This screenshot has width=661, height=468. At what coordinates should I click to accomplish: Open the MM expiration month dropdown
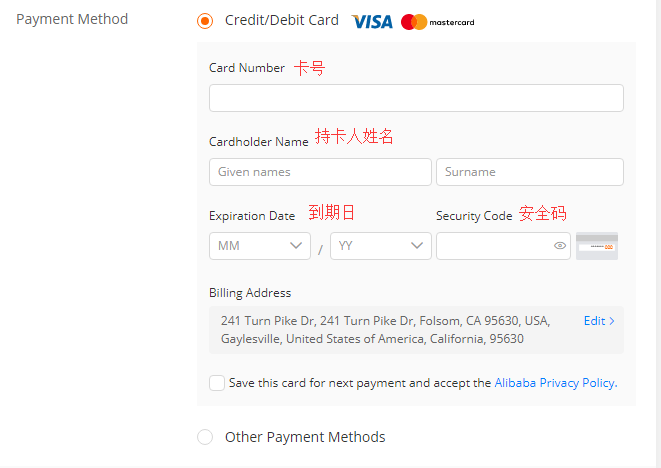click(x=260, y=246)
